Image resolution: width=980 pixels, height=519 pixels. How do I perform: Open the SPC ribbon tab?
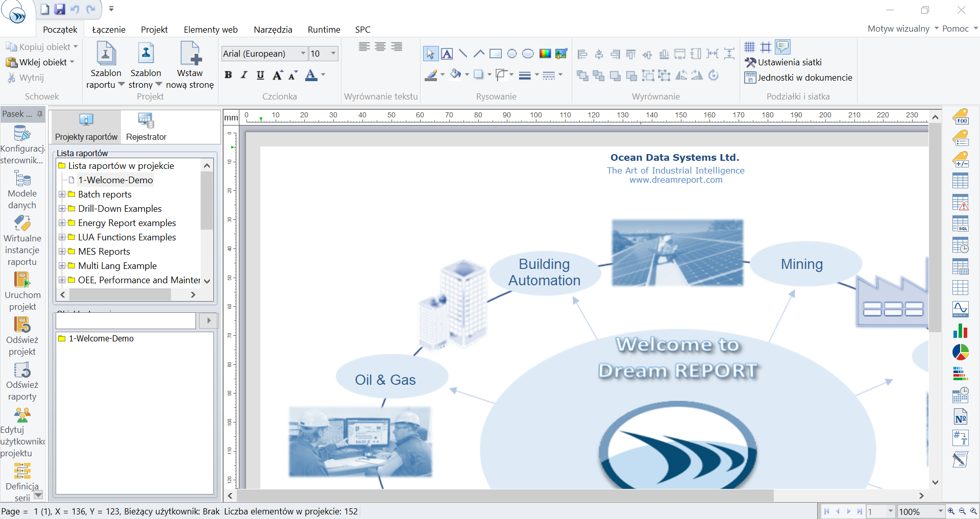363,30
